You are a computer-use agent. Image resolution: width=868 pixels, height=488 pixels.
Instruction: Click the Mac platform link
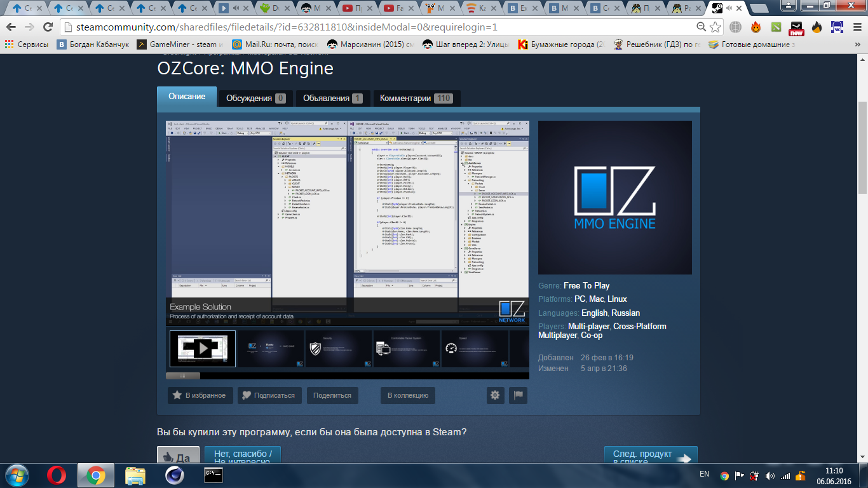tap(597, 299)
